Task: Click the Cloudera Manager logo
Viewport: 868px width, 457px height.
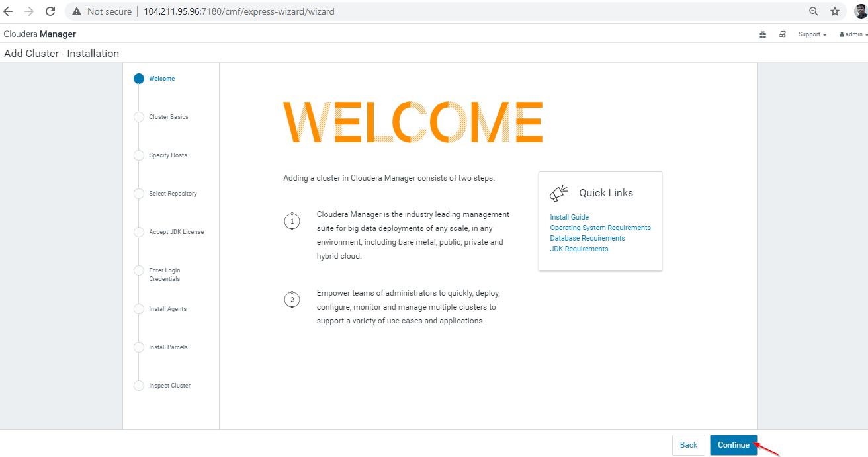Action: (x=40, y=34)
